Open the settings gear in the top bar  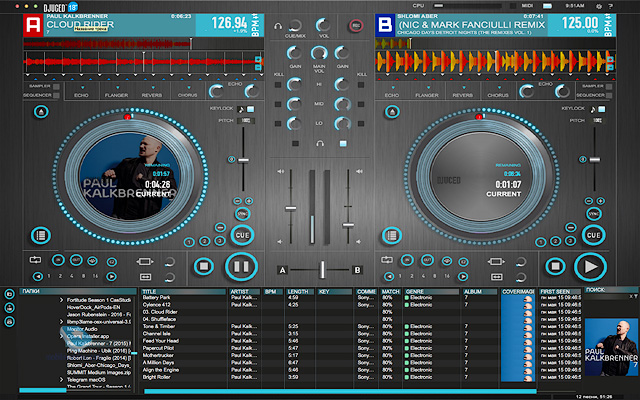(599, 6)
